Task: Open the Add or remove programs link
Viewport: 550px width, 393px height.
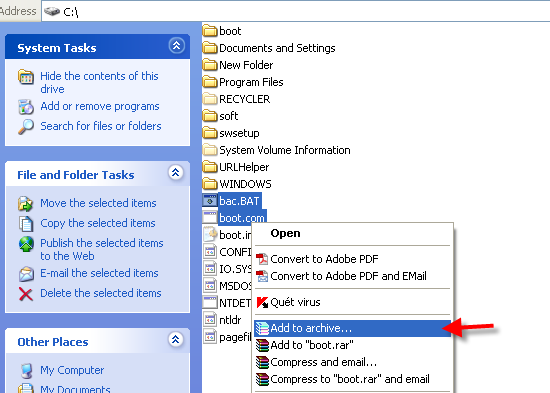Action: click(x=100, y=106)
